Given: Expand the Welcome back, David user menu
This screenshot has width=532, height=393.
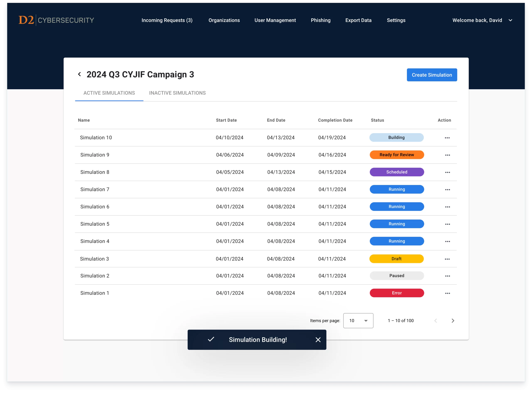Looking at the screenshot, I should click(x=482, y=20).
